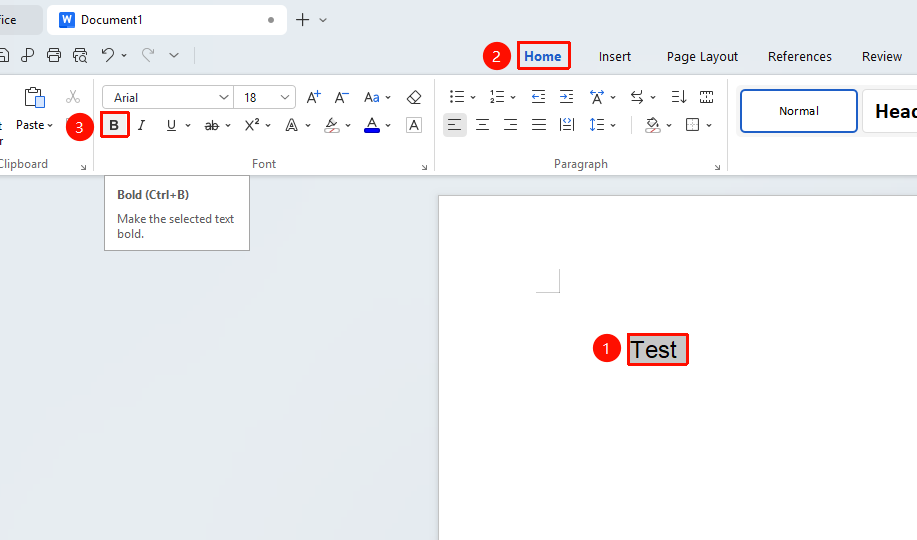The image size is (917, 540).
Task: Apply the Normal style
Action: [x=798, y=111]
